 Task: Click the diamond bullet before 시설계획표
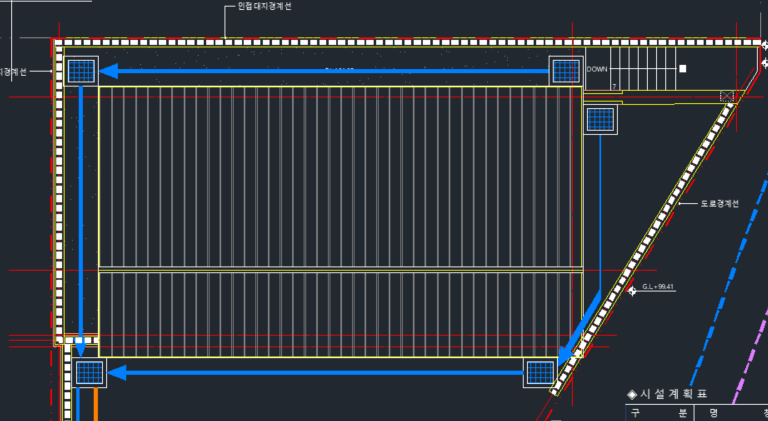[x=630, y=394]
